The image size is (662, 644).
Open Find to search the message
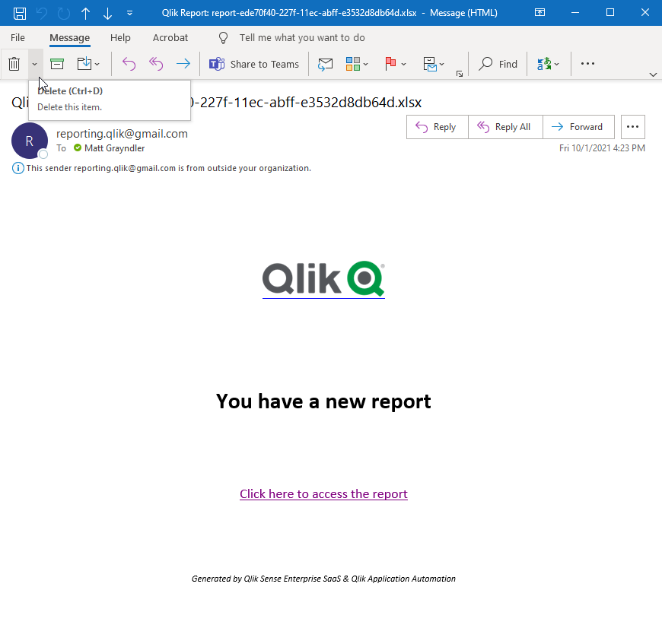coord(498,64)
